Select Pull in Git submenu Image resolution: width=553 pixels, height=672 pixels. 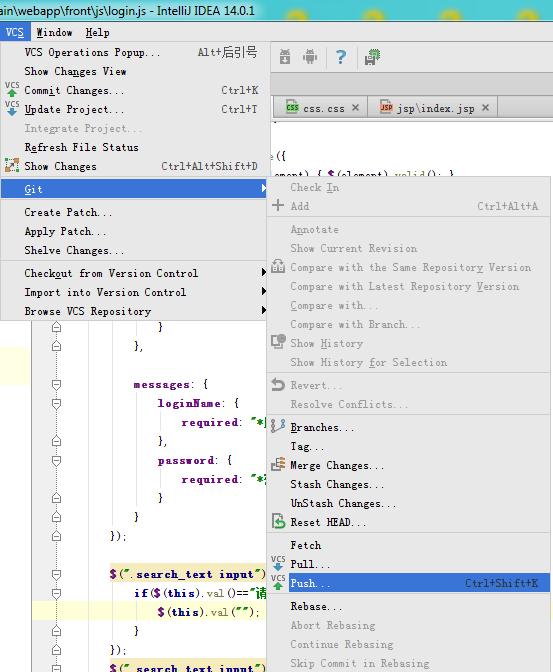coord(409,564)
